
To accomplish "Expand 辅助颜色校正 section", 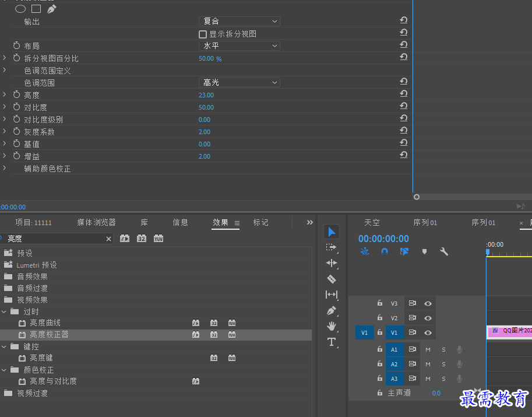I will (x=5, y=168).
